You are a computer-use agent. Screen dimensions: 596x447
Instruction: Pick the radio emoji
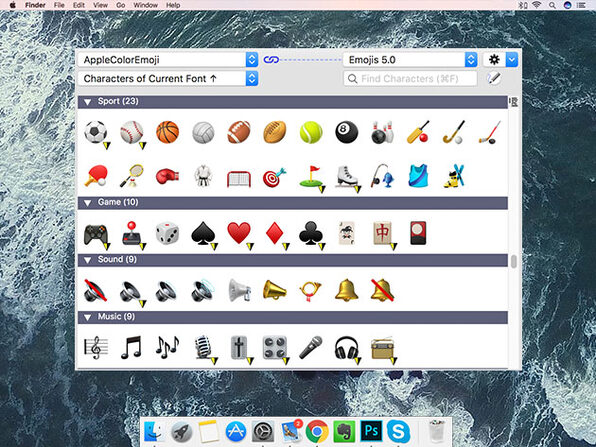382,348
